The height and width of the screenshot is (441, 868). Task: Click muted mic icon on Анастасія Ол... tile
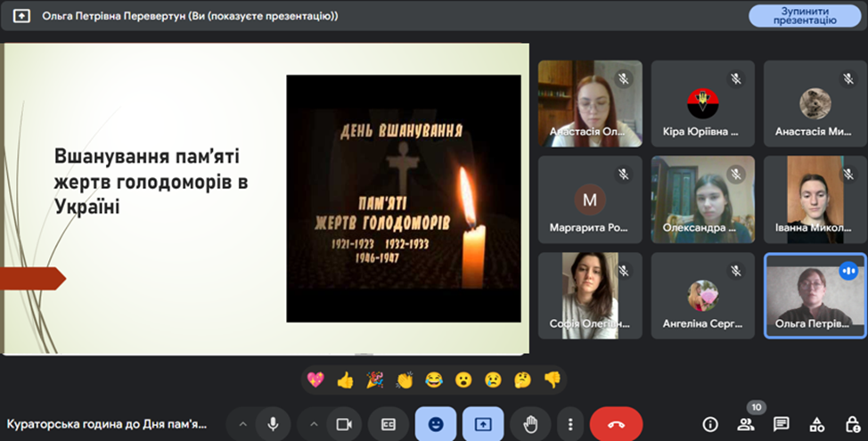click(624, 79)
